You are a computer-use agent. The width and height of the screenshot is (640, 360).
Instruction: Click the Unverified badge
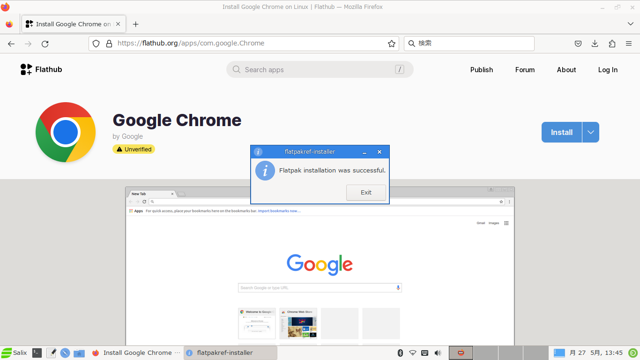pos(134,149)
